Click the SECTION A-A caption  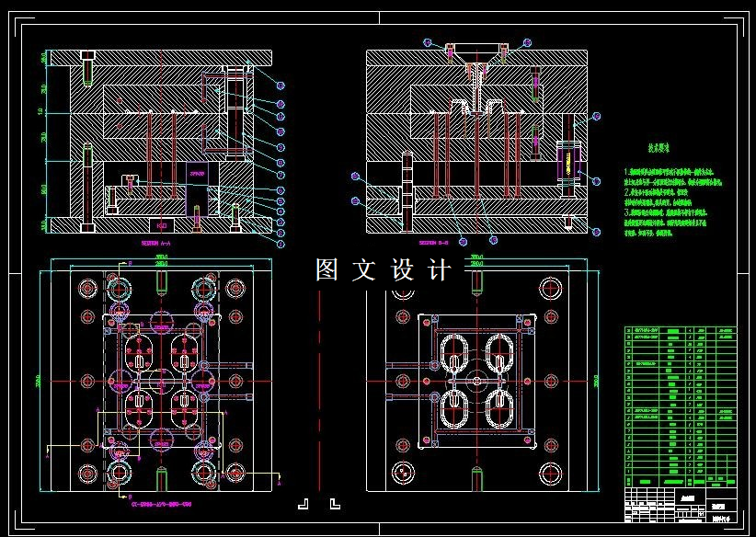155,243
